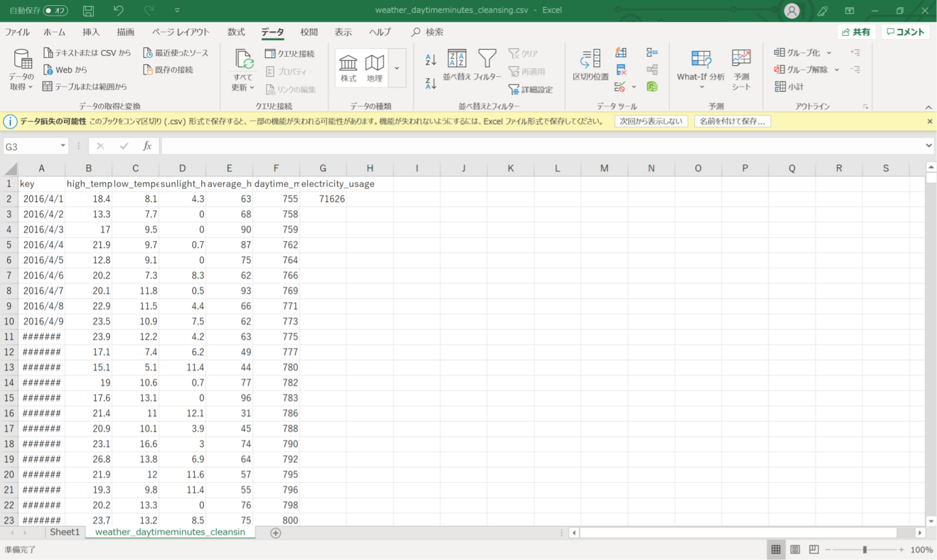This screenshot has height=560, width=937.
Task: Click Remove Duplicates icon
Action: pos(621,70)
